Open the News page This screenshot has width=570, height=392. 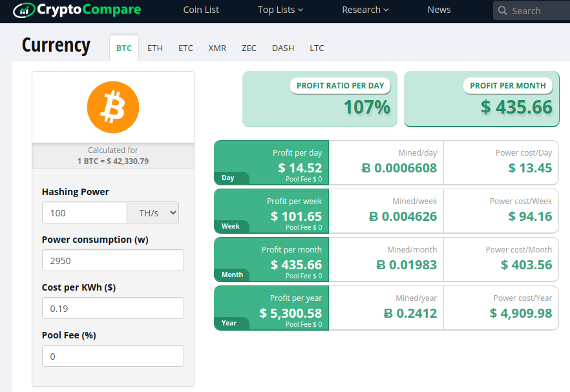click(x=439, y=10)
